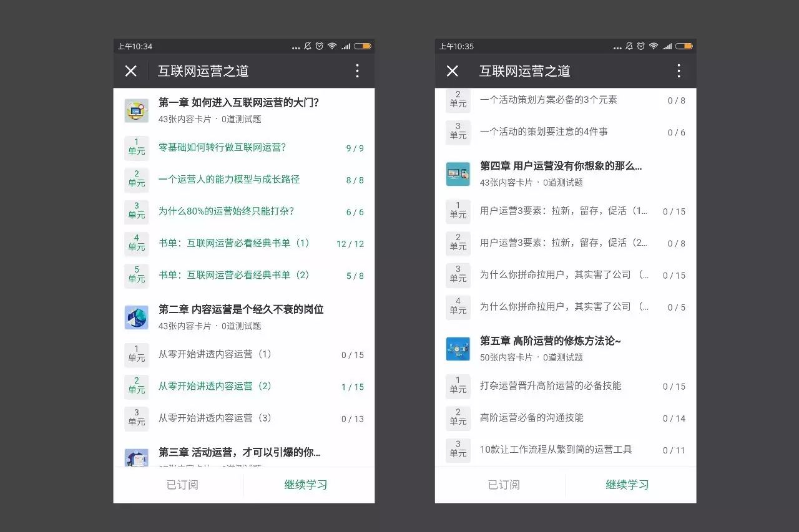The width and height of the screenshot is (799, 532).
Task: Close the right phone's 互联网运营之道 page
Action: (453, 71)
